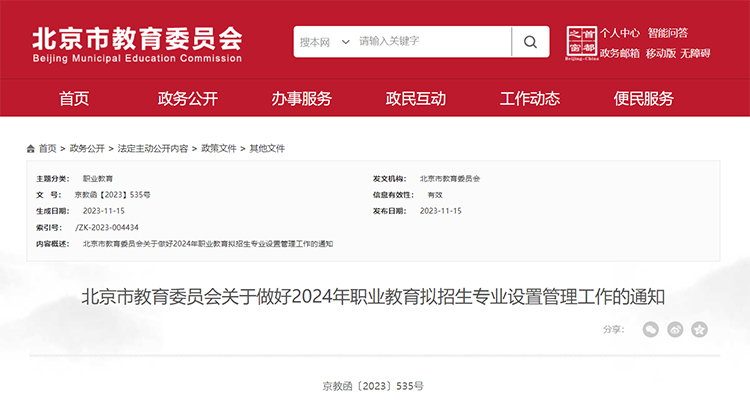The image size is (750, 400).
Task: Select the 生成日期 value 2023-11-15
Action: [103, 211]
